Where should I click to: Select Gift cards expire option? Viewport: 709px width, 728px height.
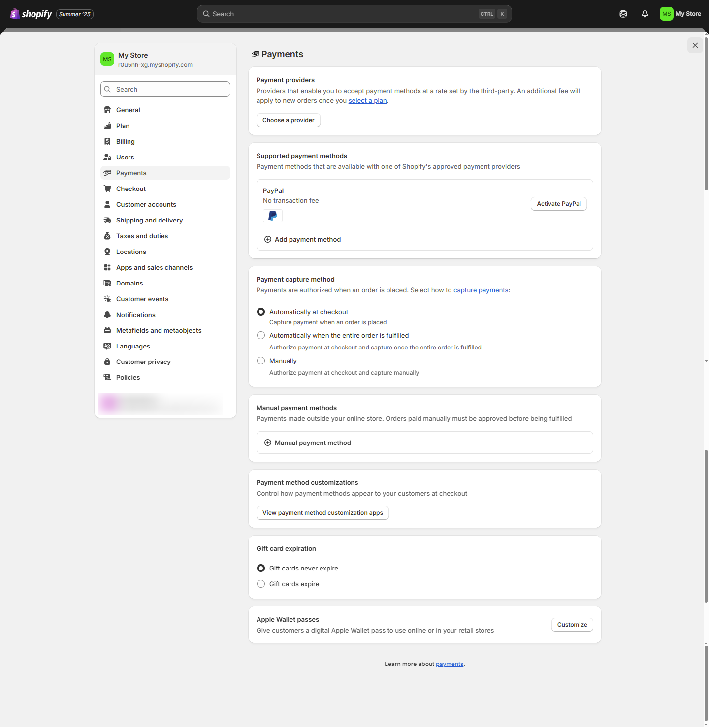[261, 584]
